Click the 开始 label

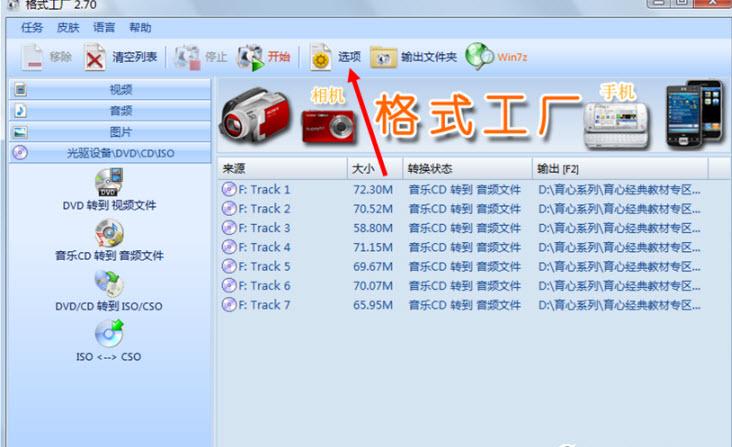click(279, 57)
